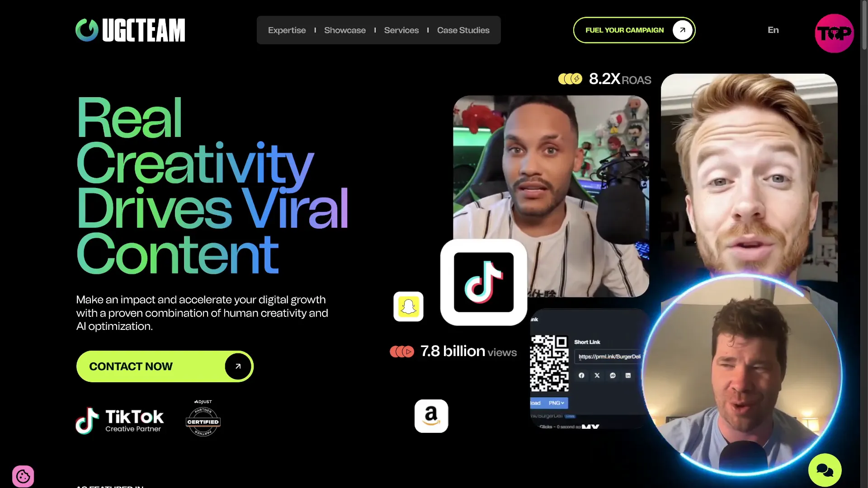This screenshot has width=868, height=488.
Task: Click the TikTok Creative Partner logo
Action: click(x=119, y=421)
